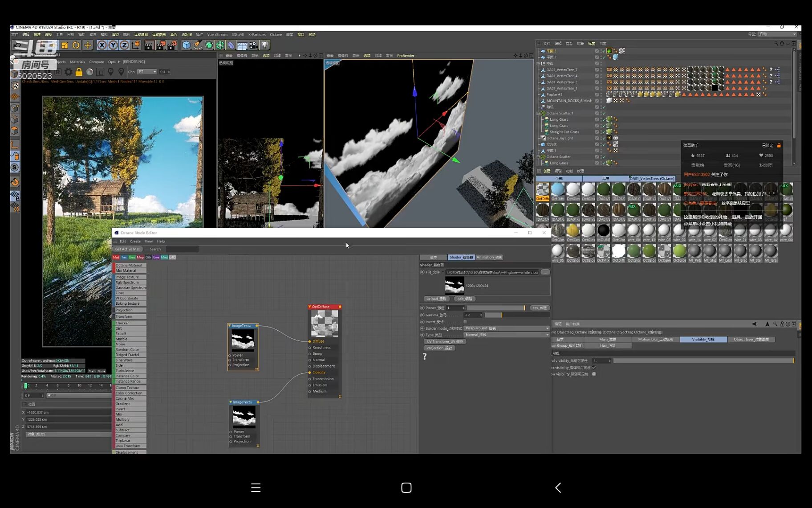Open the Pen spline tool

pos(198,45)
